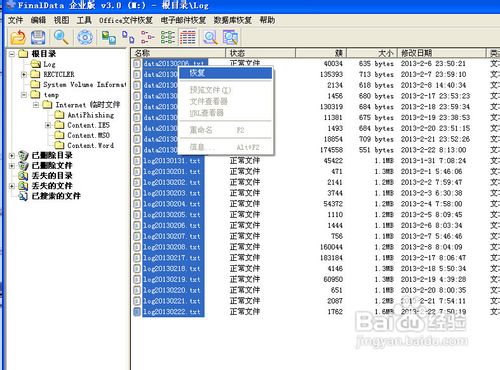The height and width of the screenshot is (370, 500).
Task: Click cluster value 183184 in the list
Action: [331, 258]
